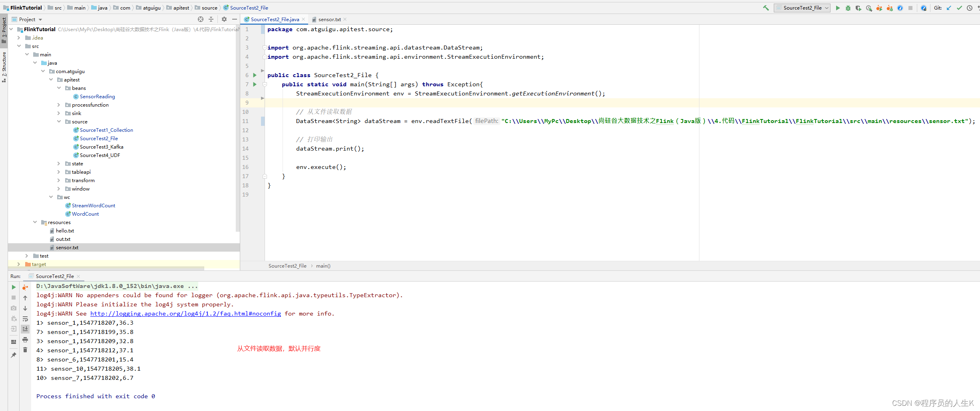Print the console output with the printer icon
The height and width of the screenshot is (411, 980).
[x=25, y=340]
